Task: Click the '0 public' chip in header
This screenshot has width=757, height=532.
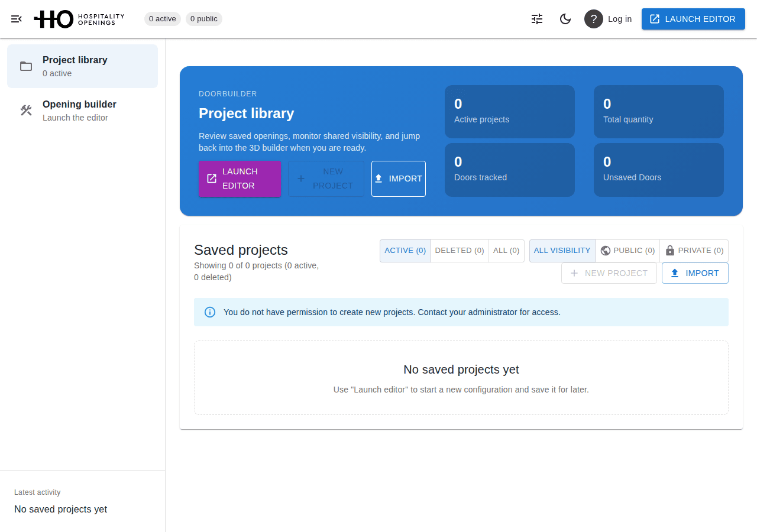Action: pyautogui.click(x=204, y=19)
